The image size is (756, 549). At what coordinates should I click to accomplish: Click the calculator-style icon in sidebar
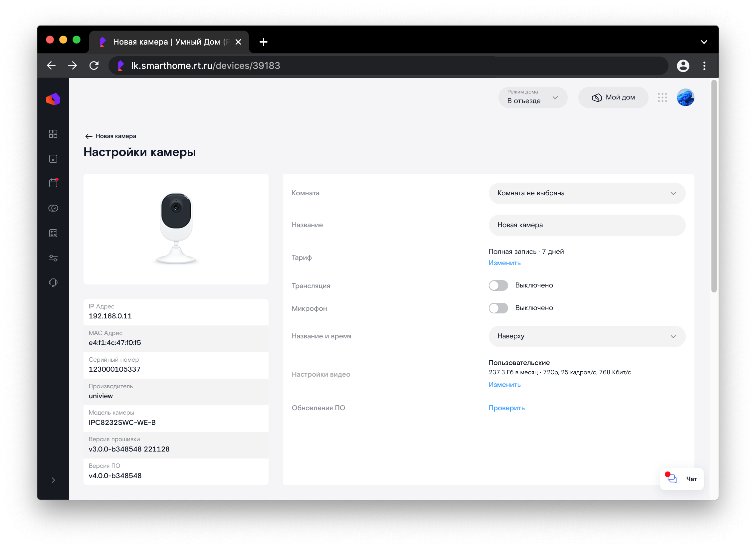point(53,233)
